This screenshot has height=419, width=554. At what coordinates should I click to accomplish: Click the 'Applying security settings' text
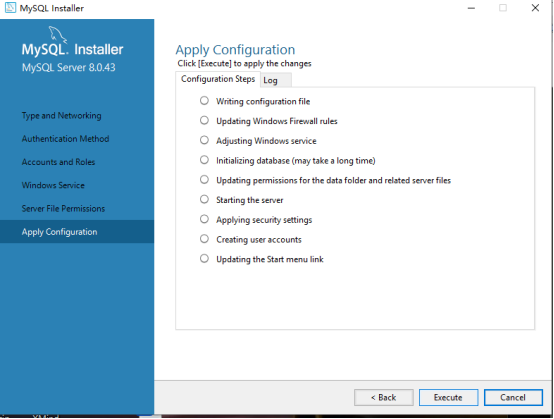pyautogui.click(x=264, y=220)
